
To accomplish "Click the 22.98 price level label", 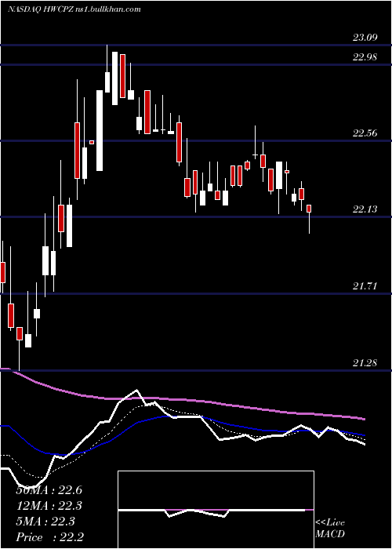I will pyautogui.click(x=365, y=56).
